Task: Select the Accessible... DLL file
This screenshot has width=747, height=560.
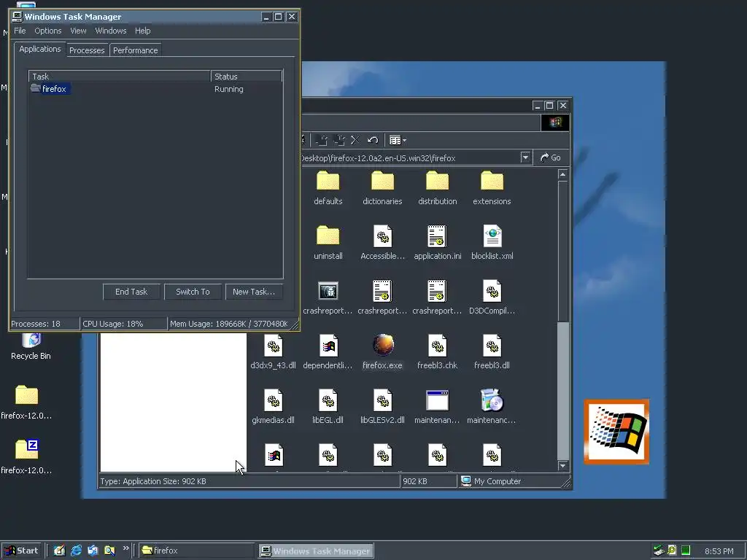Action: [382, 243]
